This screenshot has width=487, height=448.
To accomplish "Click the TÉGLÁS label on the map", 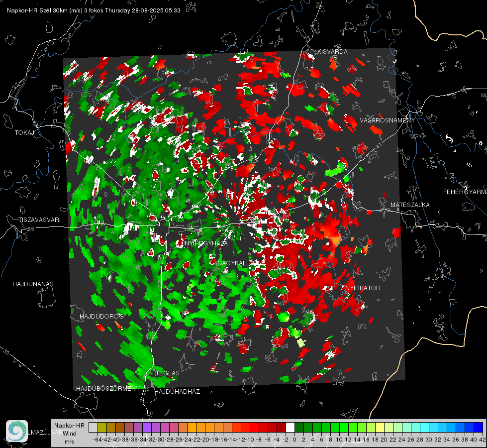I will pos(168,373).
